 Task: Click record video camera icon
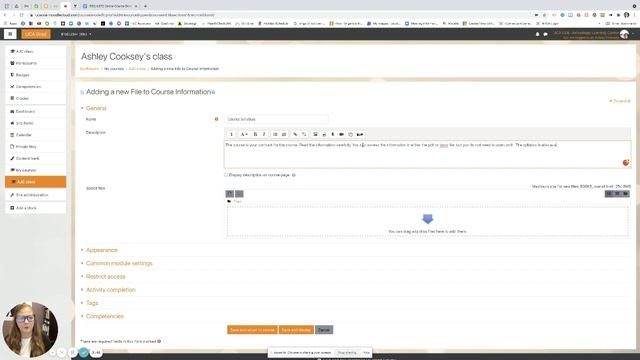pos(342,134)
